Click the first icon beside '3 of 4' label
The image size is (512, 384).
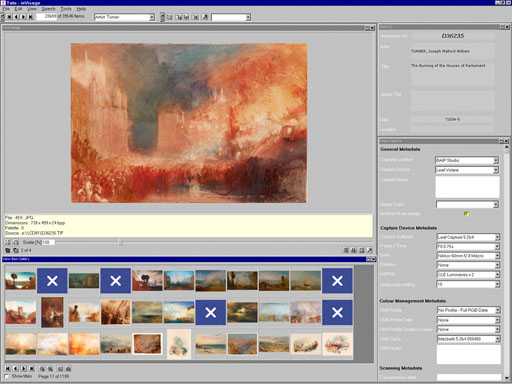[x=8, y=250]
